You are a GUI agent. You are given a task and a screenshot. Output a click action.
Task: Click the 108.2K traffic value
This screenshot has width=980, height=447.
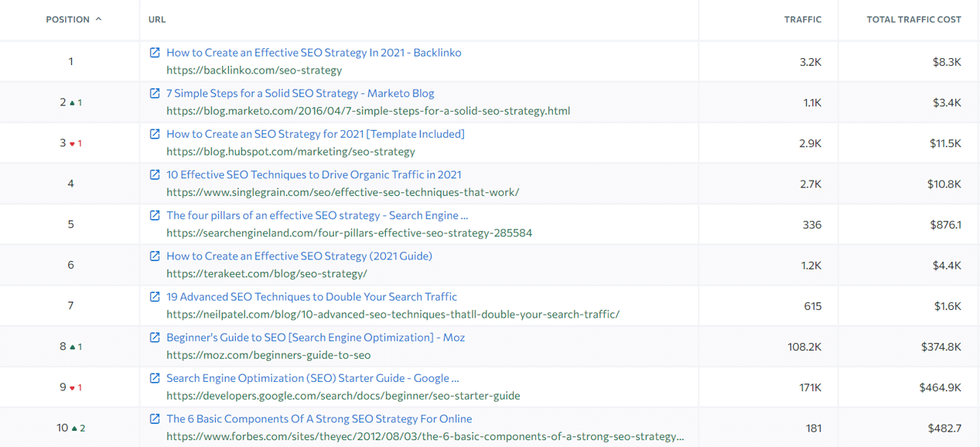click(805, 347)
